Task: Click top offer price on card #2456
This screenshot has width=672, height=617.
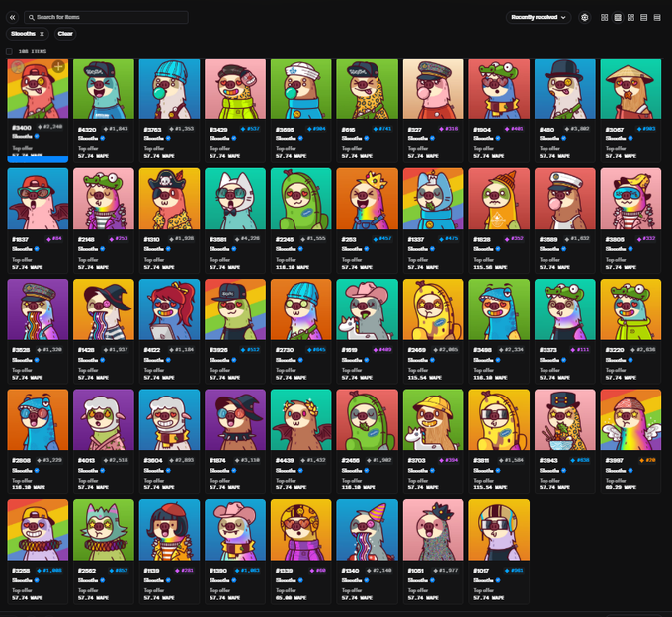Action: click(359, 487)
